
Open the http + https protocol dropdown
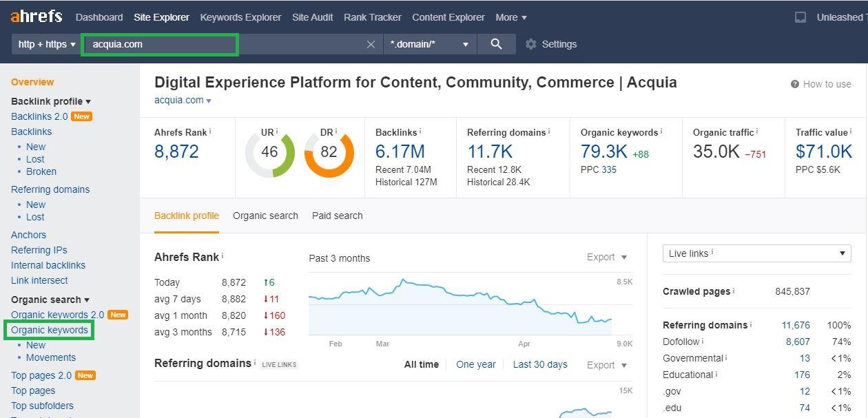pos(46,44)
